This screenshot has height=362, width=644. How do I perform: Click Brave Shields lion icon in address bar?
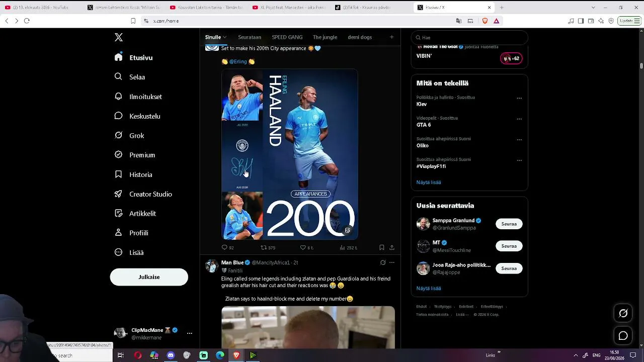tap(485, 21)
